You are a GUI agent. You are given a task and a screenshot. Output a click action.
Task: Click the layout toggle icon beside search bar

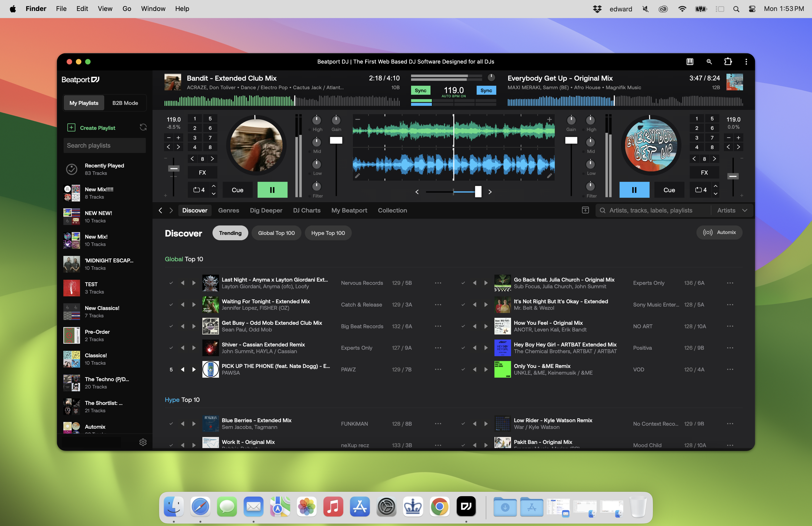click(x=585, y=210)
